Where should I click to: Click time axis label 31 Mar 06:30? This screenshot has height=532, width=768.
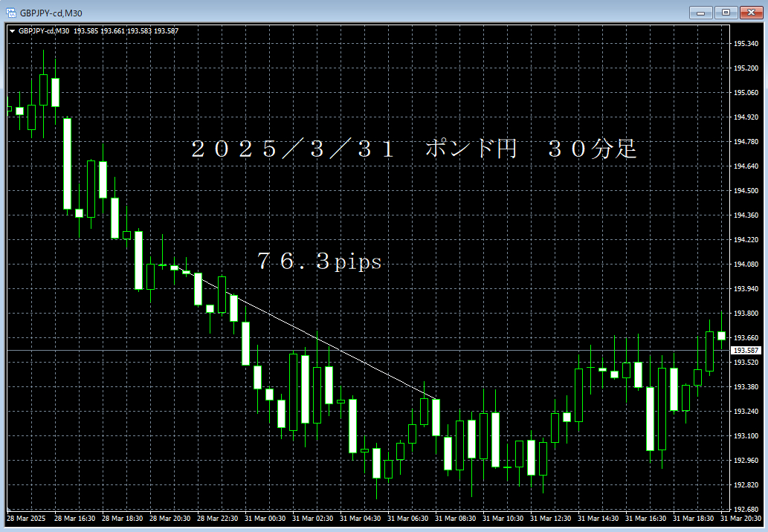coord(407,519)
